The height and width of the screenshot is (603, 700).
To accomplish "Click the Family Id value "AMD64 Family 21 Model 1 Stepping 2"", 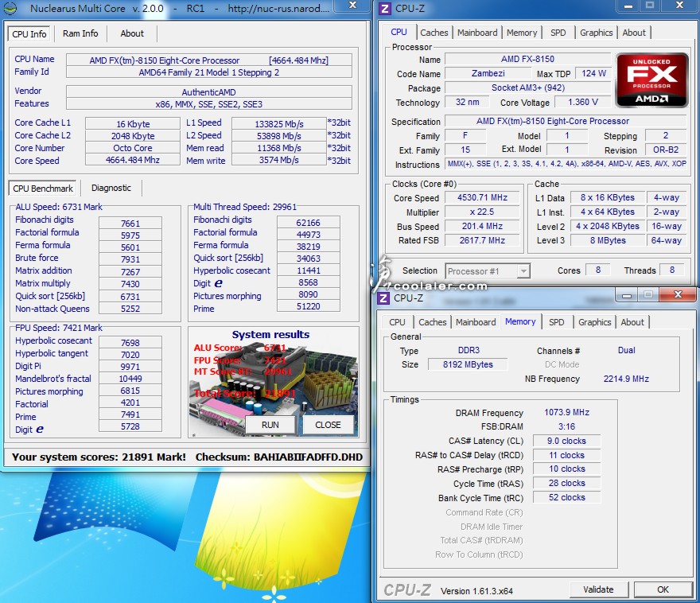I will (x=209, y=72).
